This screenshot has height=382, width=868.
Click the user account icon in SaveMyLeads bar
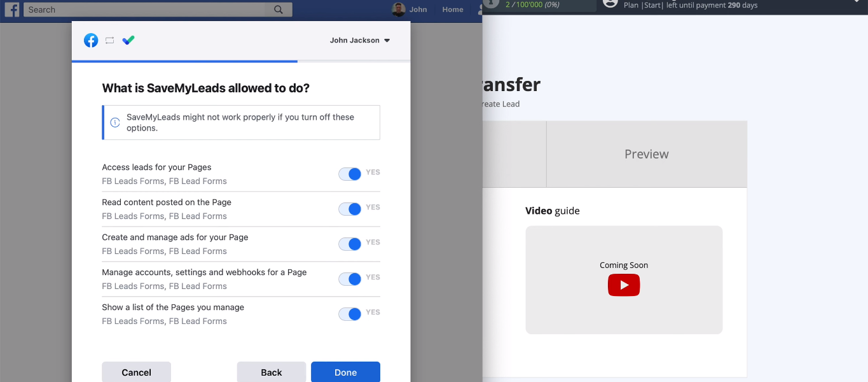click(610, 3)
